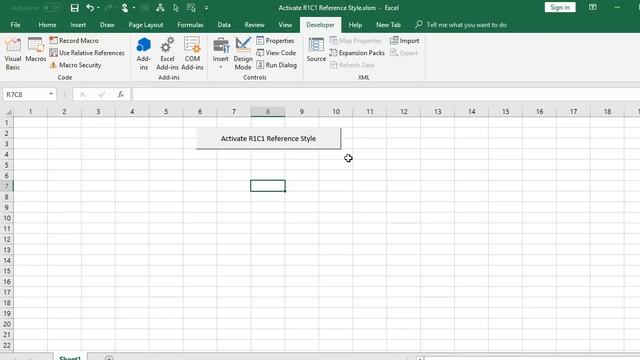The width and height of the screenshot is (640, 360).
Task: Click the select objects pointer icon
Action: tap(176, 8)
